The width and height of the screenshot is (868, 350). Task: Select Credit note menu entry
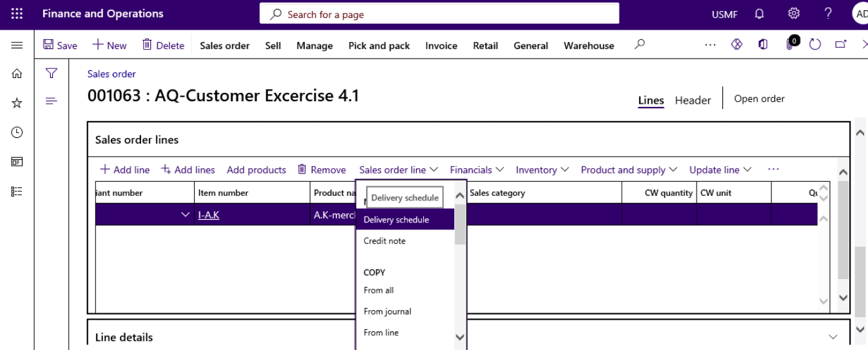pos(405,241)
